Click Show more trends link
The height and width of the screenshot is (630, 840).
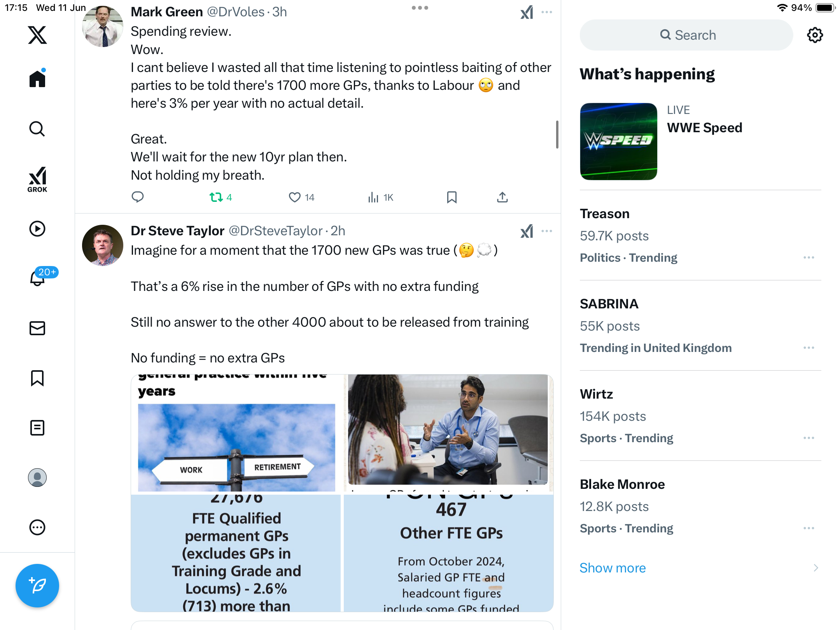(x=612, y=568)
